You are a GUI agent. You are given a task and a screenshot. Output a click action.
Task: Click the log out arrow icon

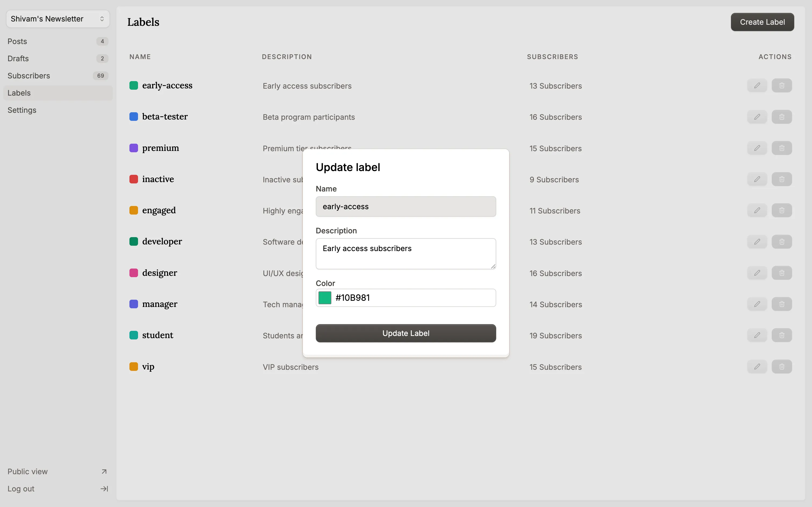tap(104, 488)
